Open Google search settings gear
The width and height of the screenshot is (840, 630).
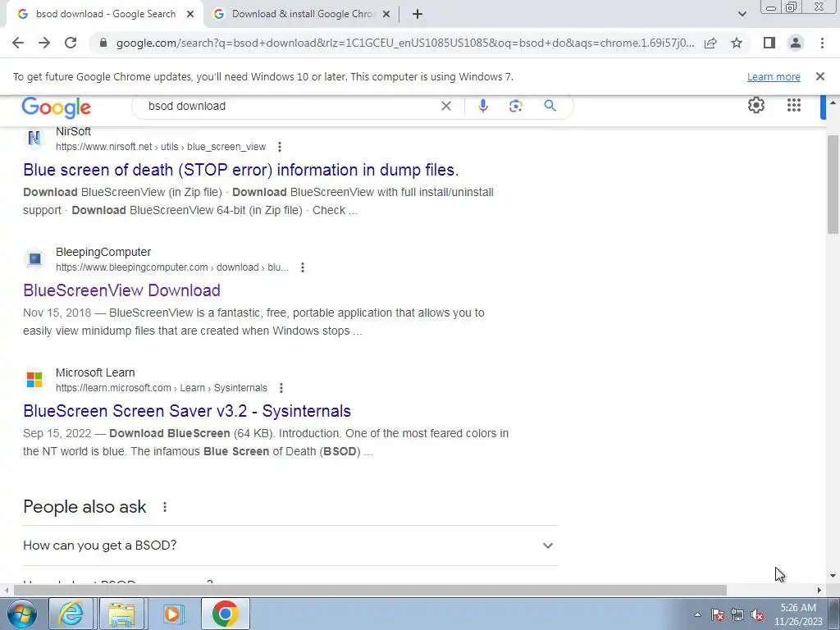point(756,105)
